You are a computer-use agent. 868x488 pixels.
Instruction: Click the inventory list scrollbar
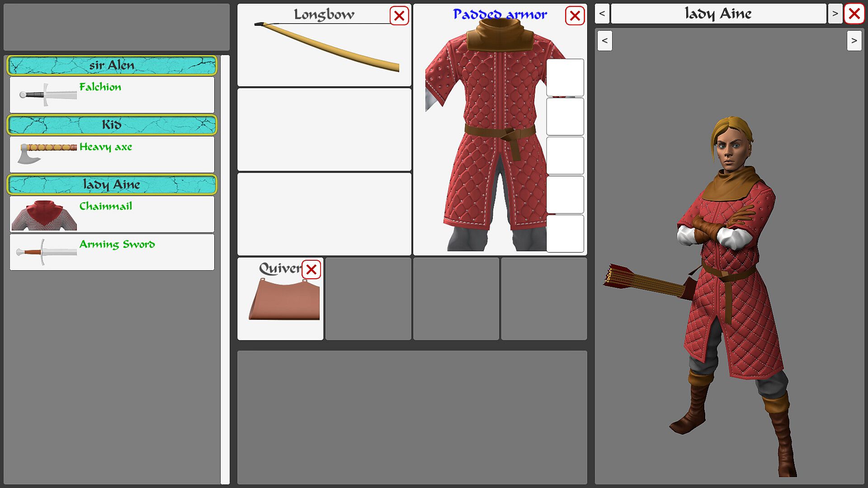pos(225,269)
